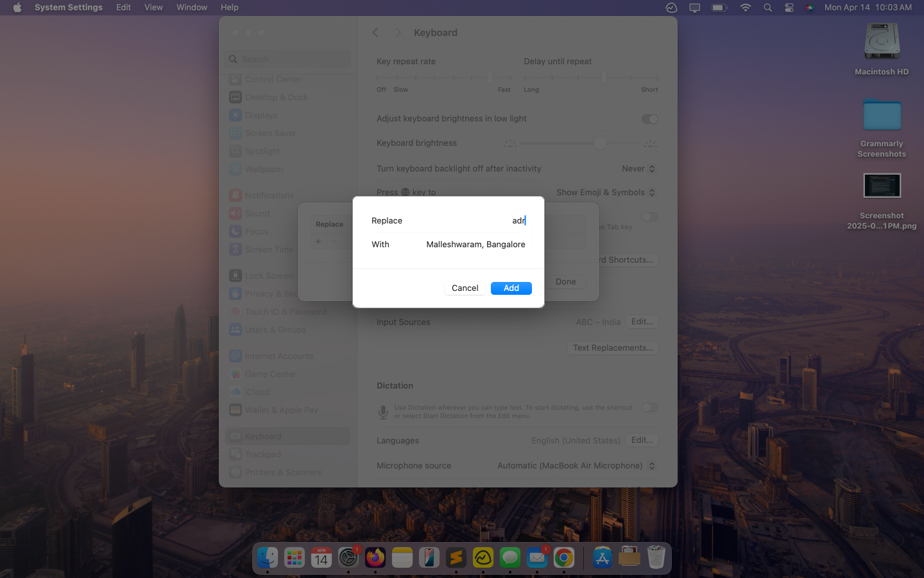This screenshot has height=578, width=924.
Task: Cancel the new text replacement
Action: tap(464, 288)
